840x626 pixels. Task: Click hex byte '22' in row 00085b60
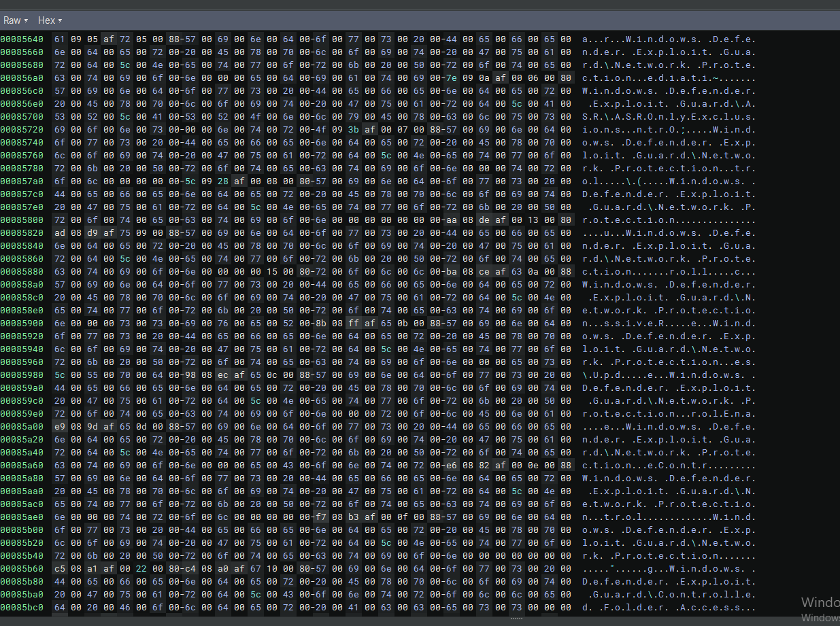click(141, 568)
